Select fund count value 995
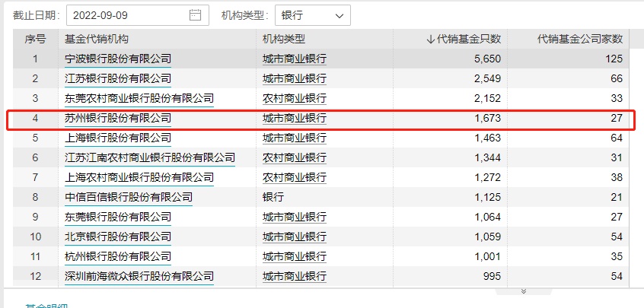This screenshot has height=308, width=644. (492, 276)
